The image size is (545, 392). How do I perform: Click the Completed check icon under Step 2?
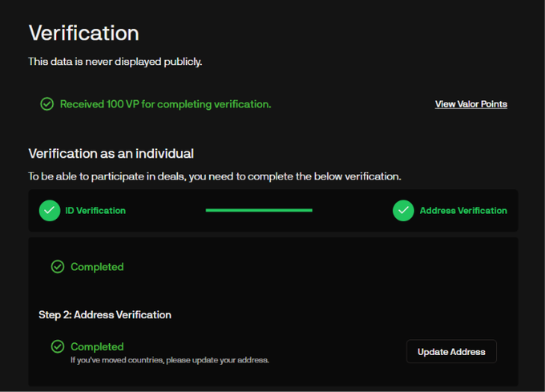(58, 346)
